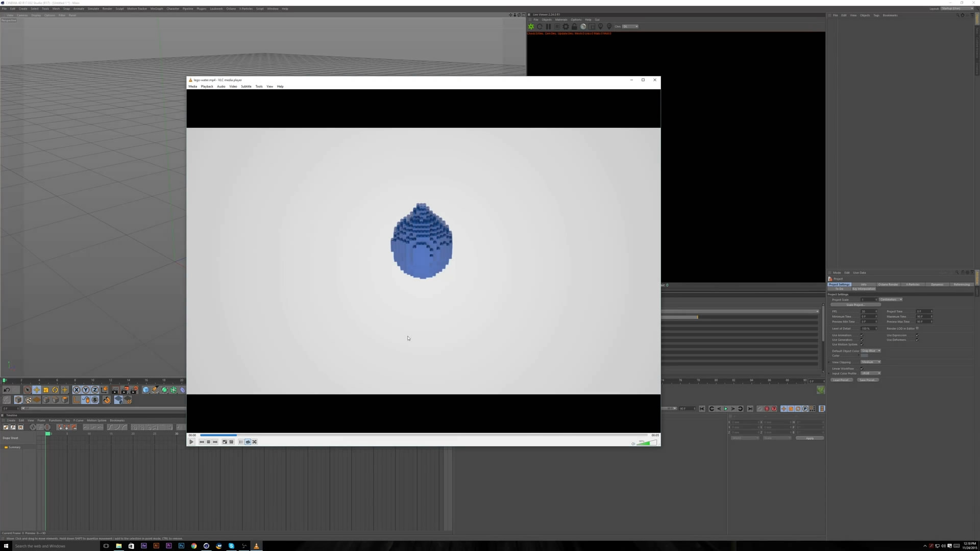Click VLC icon in Windows taskbar

coord(256,546)
